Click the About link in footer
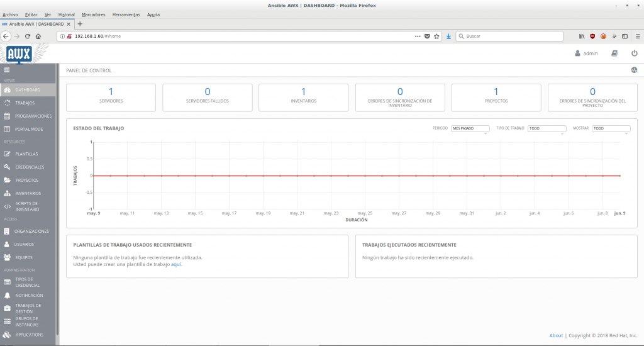 pyautogui.click(x=556, y=335)
